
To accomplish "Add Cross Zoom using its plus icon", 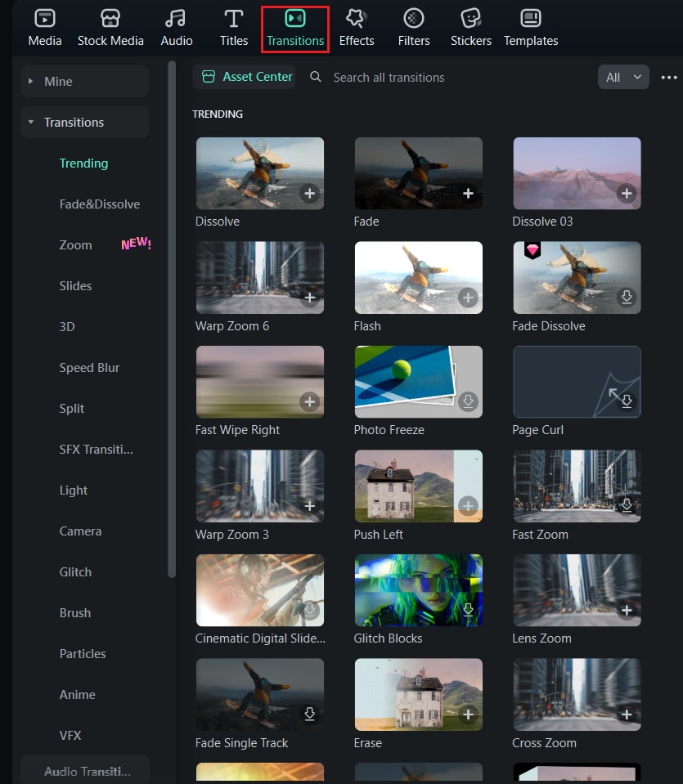I will (627, 715).
